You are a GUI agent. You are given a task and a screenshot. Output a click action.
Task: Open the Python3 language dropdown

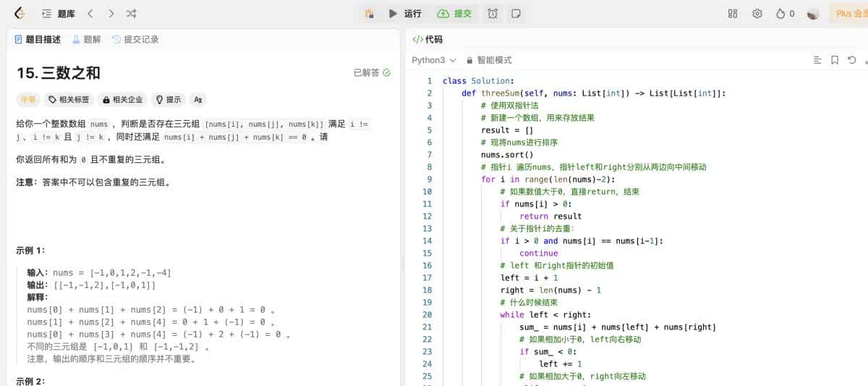[x=434, y=60]
